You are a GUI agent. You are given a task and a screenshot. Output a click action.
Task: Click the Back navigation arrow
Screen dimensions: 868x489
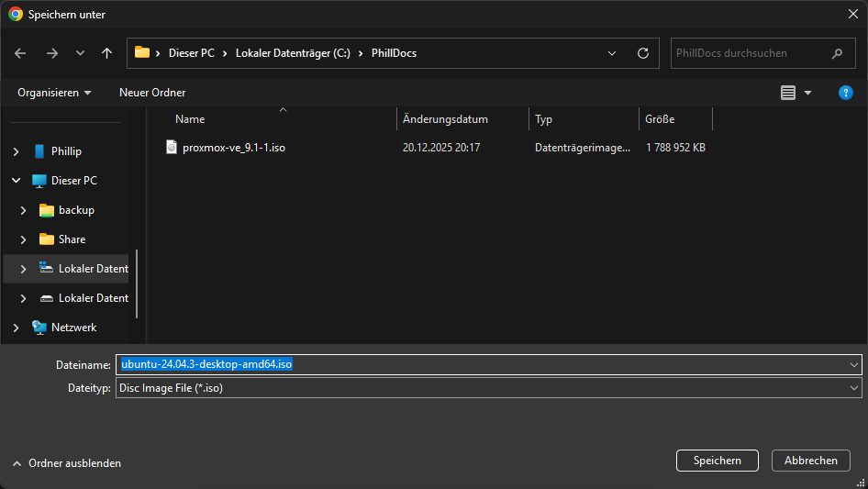[x=20, y=53]
